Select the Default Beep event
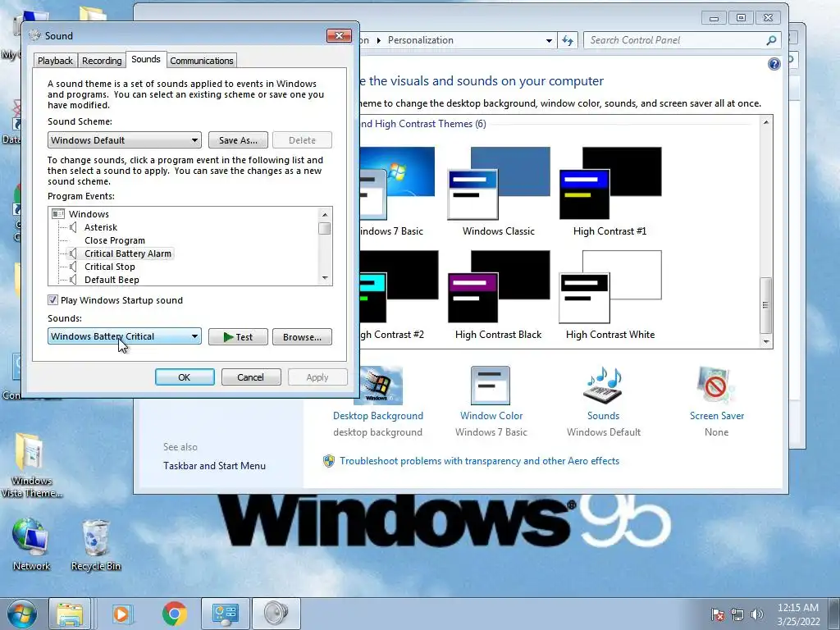Viewport: 840px width, 630px height. pos(112,280)
